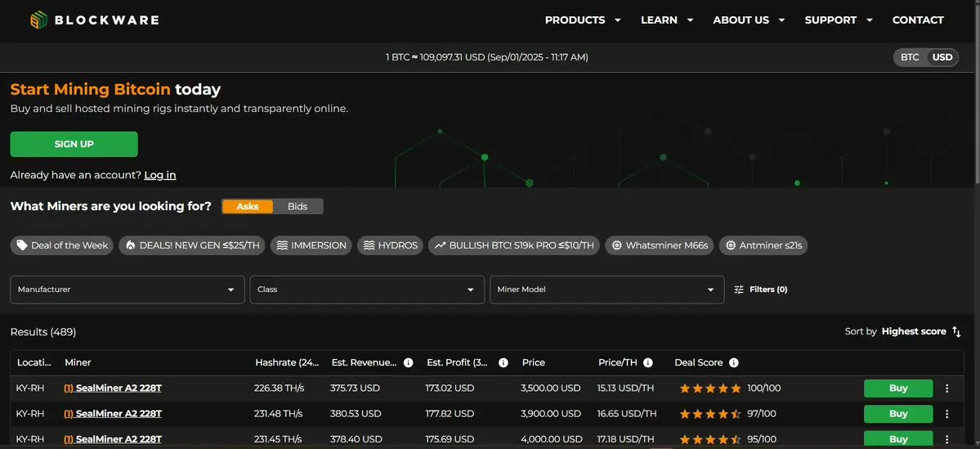Image resolution: width=980 pixels, height=449 pixels.
Task: Open the Products menu
Action: [583, 20]
